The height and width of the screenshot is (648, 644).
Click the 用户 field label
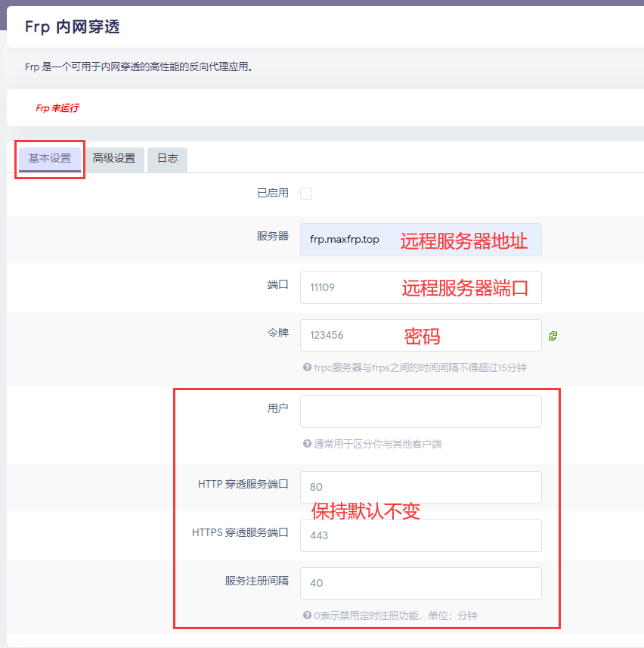coord(278,408)
